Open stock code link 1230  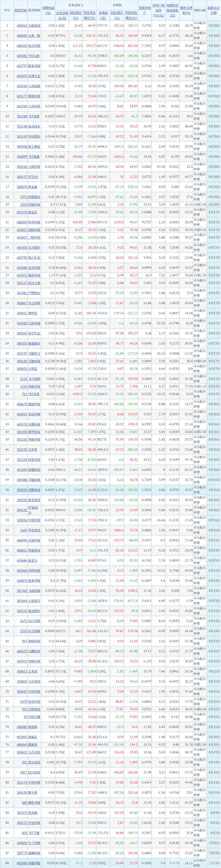[x=24, y=386]
